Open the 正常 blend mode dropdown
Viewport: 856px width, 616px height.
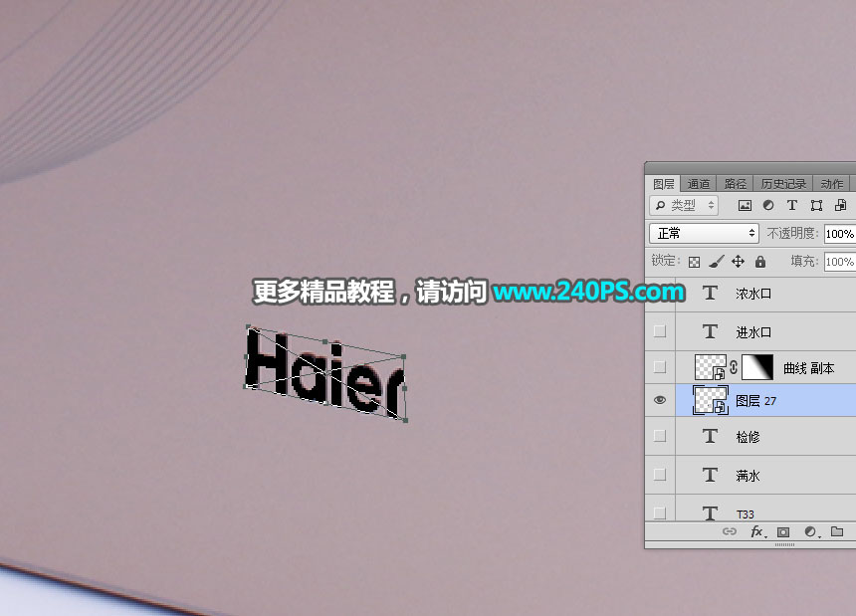[x=705, y=234]
